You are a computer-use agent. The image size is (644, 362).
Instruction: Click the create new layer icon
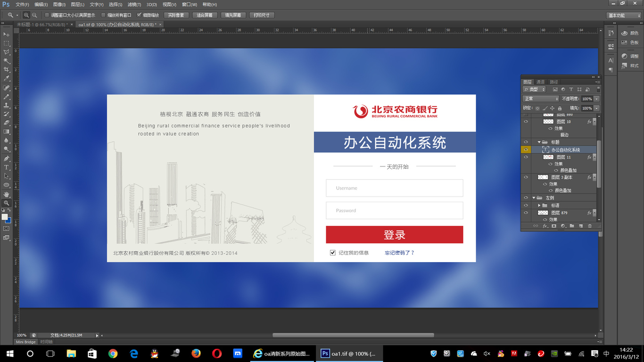tap(580, 226)
